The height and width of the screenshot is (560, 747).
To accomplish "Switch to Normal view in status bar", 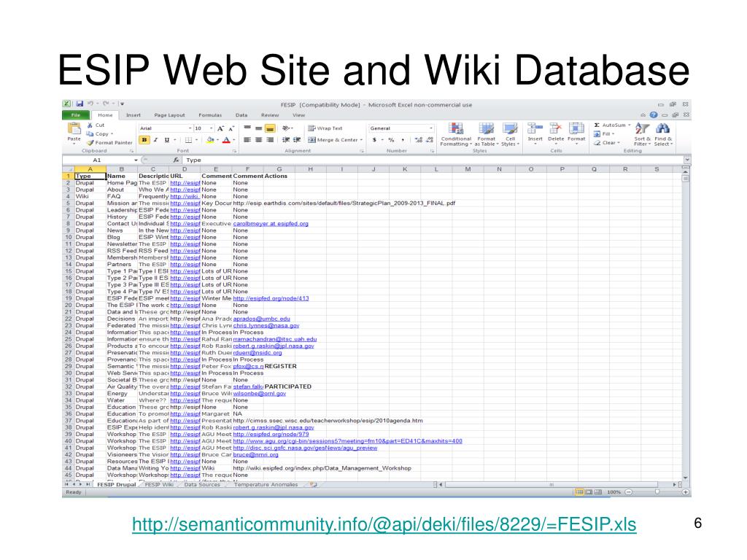I will 579,492.
